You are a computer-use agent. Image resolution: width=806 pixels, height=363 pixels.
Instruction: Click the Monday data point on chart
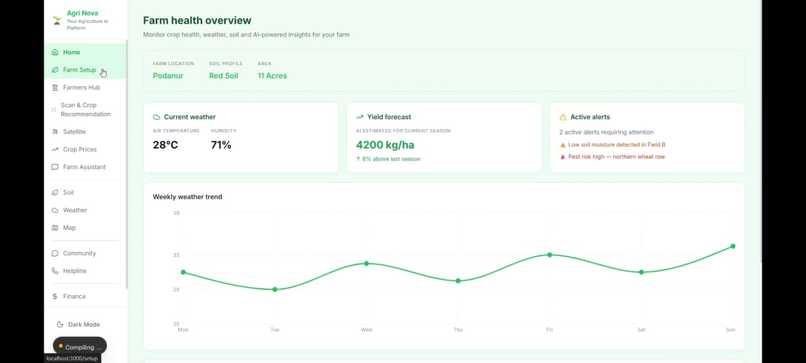click(x=184, y=272)
